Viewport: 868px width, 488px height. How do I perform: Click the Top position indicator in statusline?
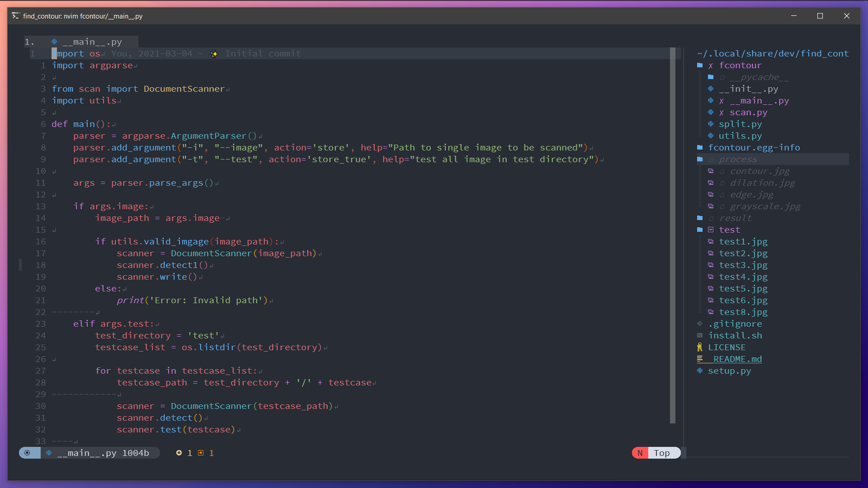pos(661,453)
